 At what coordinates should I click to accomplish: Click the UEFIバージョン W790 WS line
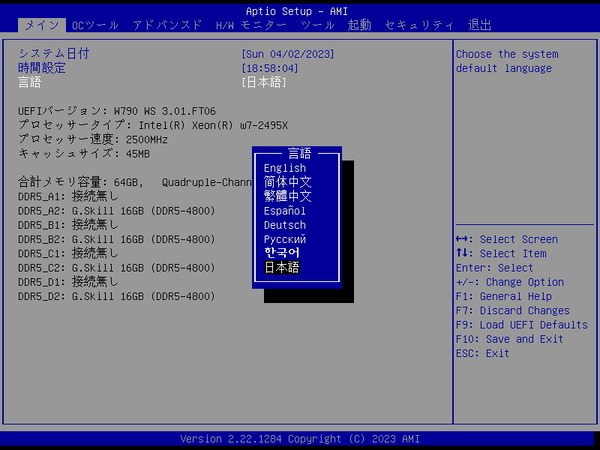click(117, 111)
